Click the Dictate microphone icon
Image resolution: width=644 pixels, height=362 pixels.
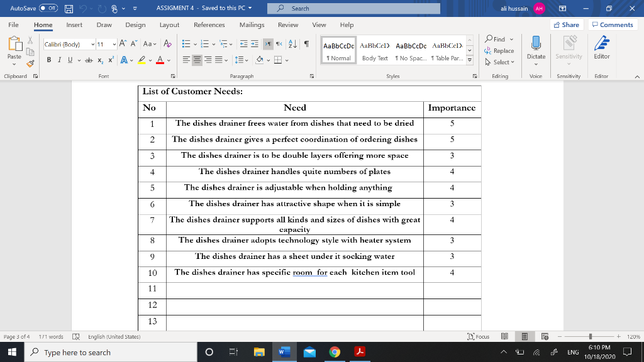[536, 43]
